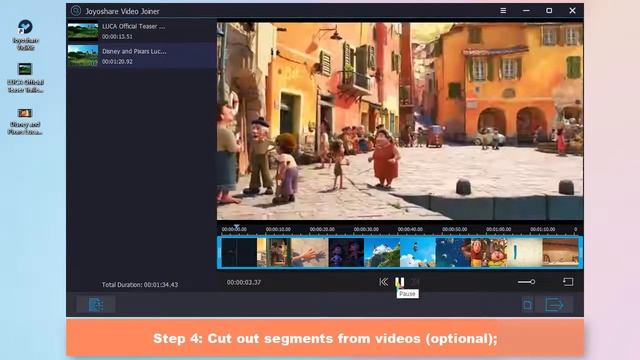This screenshot has width=640, height=360.
Task: Open the Joyoshare VidiKit desktop shortcut
Action: click(x=25, y=35)
